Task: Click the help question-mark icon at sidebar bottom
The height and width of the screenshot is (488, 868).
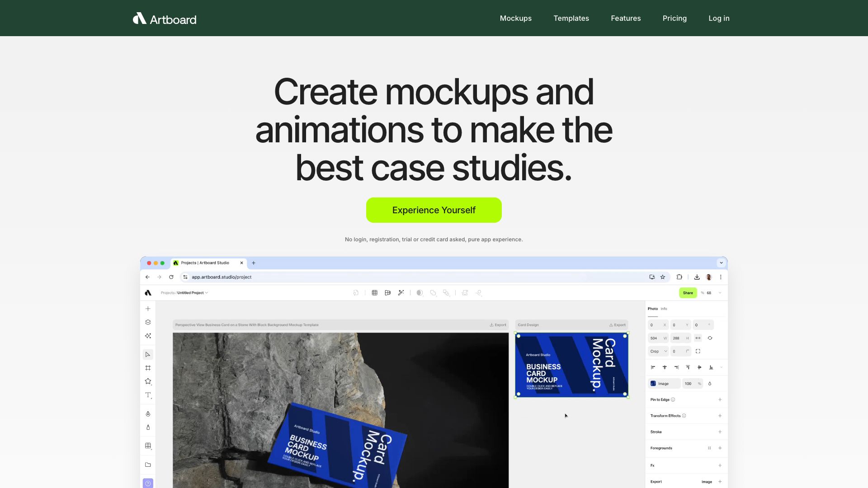Action: (x=148, y=483)
